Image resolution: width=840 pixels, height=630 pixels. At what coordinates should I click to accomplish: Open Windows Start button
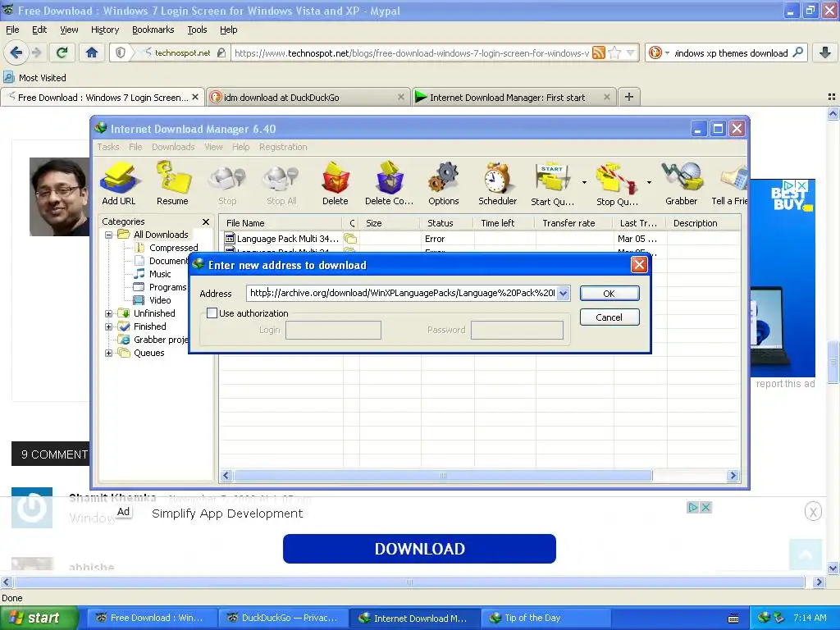(x=39, y=618)
